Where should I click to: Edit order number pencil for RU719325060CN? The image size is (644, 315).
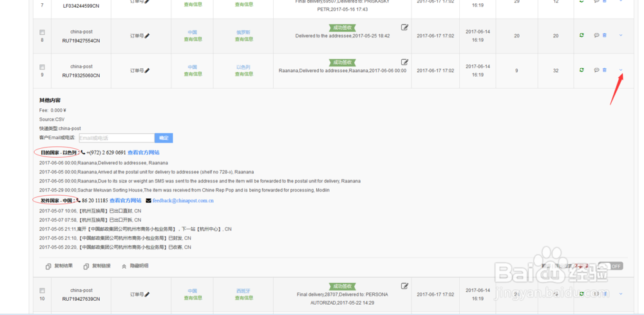147,71
